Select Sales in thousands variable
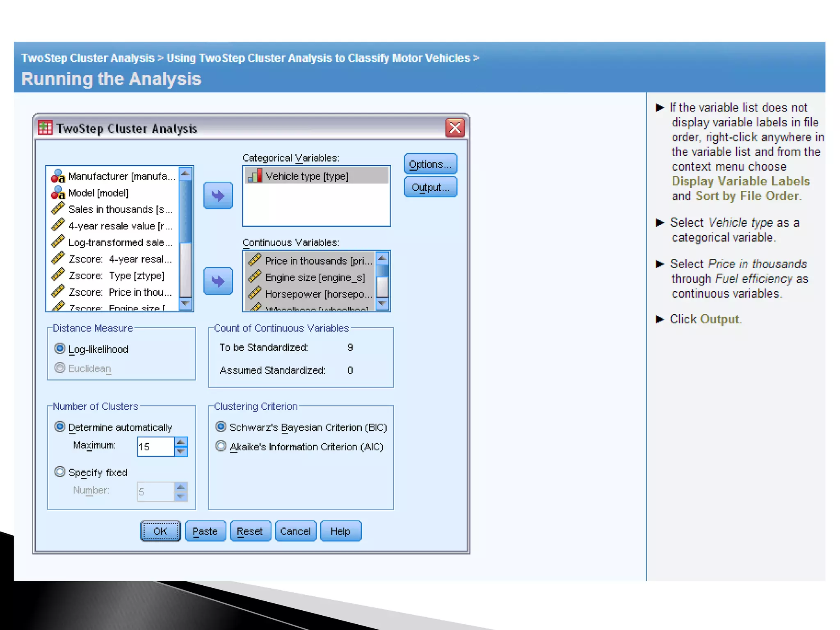This screenshot has width=840, height=630. click(113, 209)
